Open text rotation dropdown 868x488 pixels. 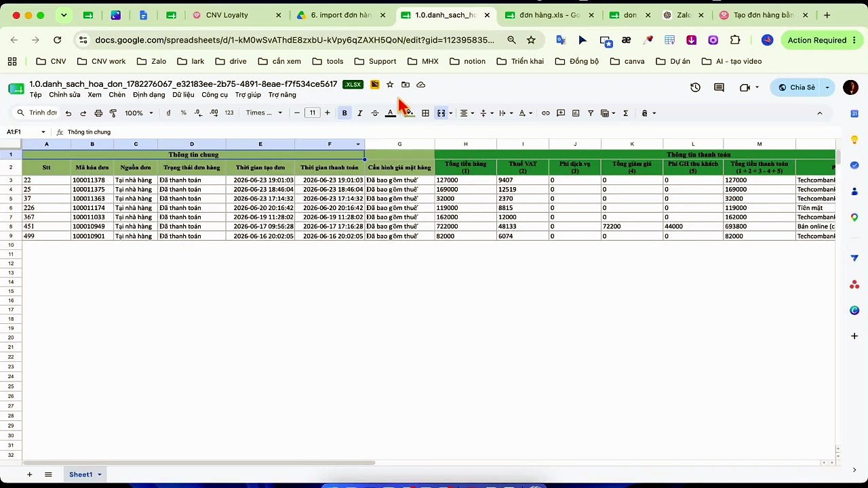(x=526, y=113)
